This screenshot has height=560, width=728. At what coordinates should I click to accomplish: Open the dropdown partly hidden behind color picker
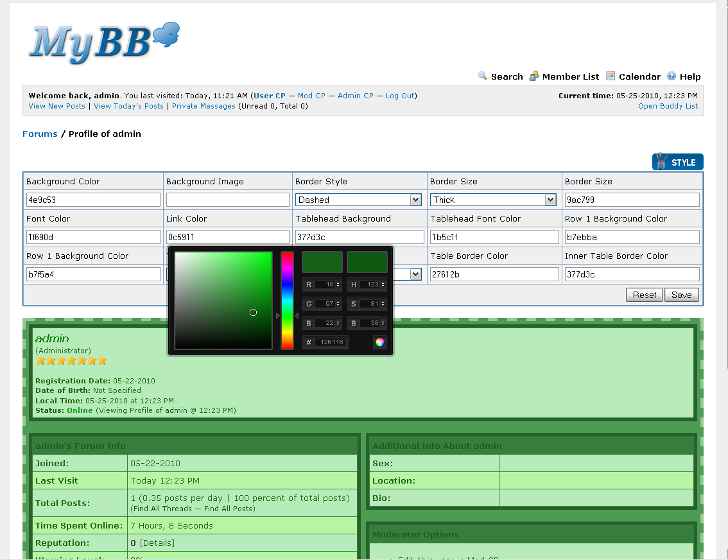coord(415,274)
